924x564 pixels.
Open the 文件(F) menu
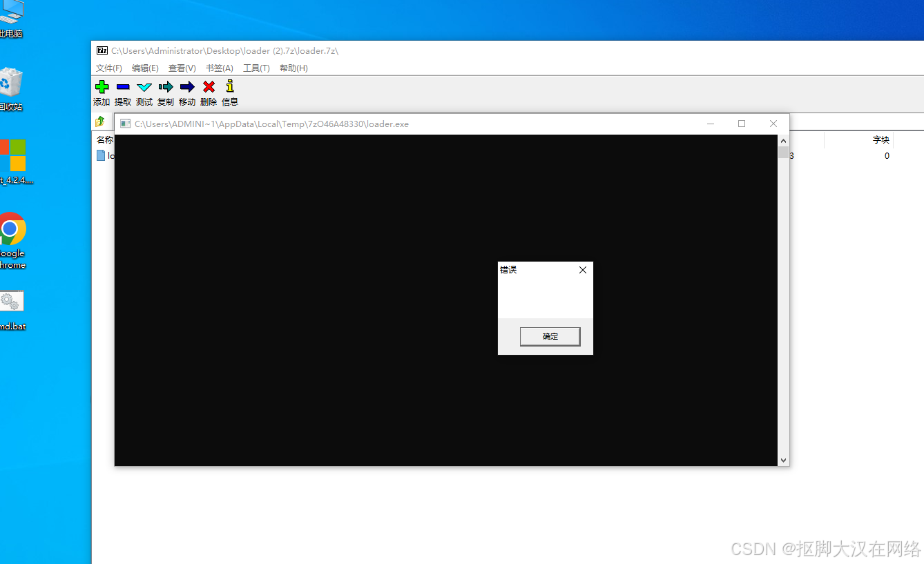coord(109,68)
